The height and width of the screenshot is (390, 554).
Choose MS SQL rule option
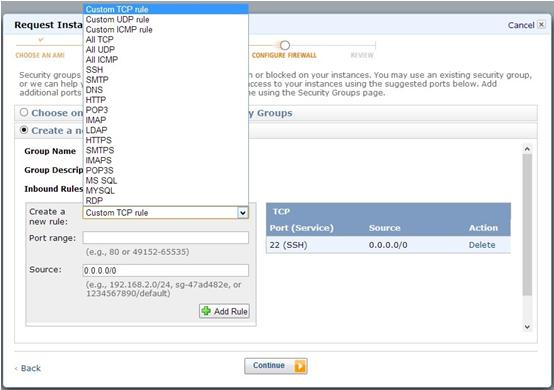(166, 181)
